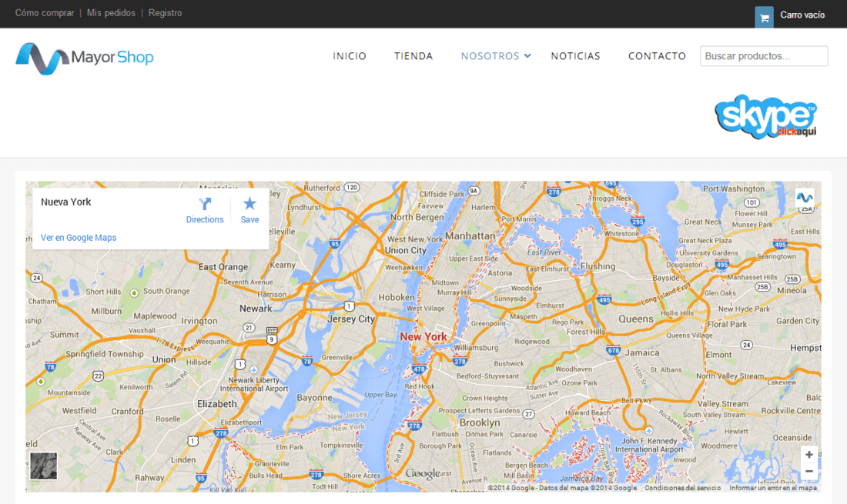Click the JFK airport icon
847x504 pixels.
(x=649, y=431)
